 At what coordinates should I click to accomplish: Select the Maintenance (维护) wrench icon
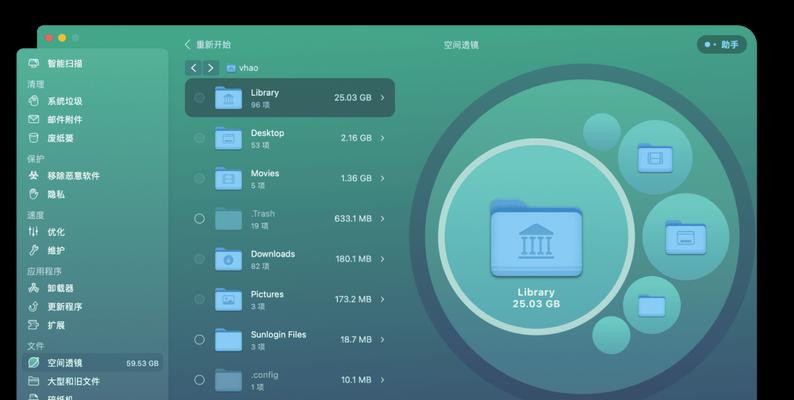(33, 250)
